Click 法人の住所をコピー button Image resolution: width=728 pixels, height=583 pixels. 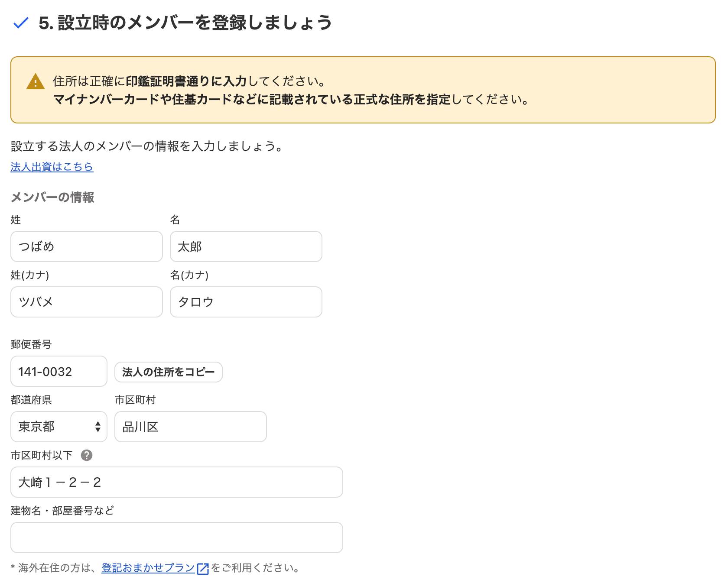pyautogui.click(x=169, y=372)
